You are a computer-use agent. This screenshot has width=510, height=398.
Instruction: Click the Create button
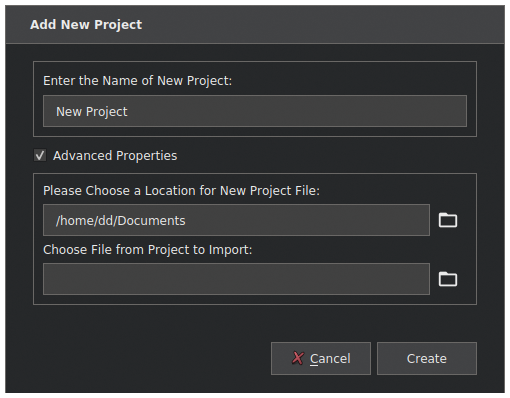[427, 358]
